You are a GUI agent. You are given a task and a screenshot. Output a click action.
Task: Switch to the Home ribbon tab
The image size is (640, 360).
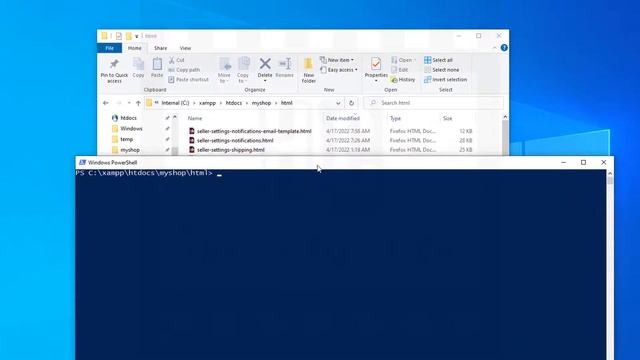point(135,48)
